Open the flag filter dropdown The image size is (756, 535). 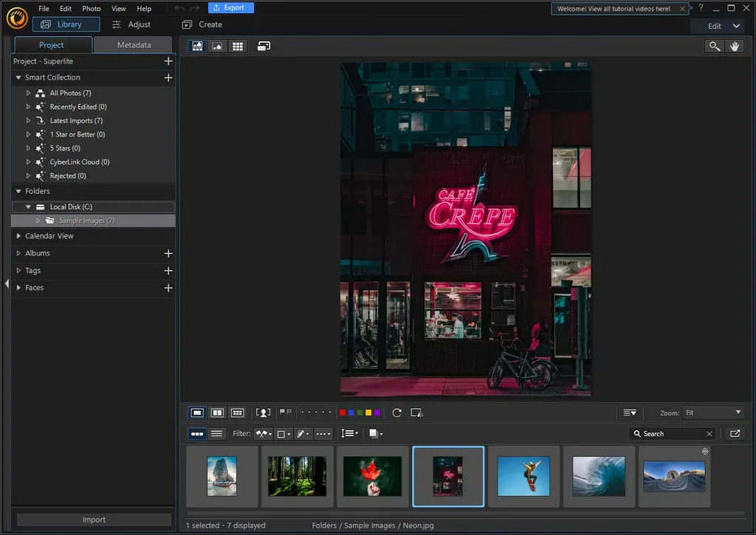click(x=264, y=434)
